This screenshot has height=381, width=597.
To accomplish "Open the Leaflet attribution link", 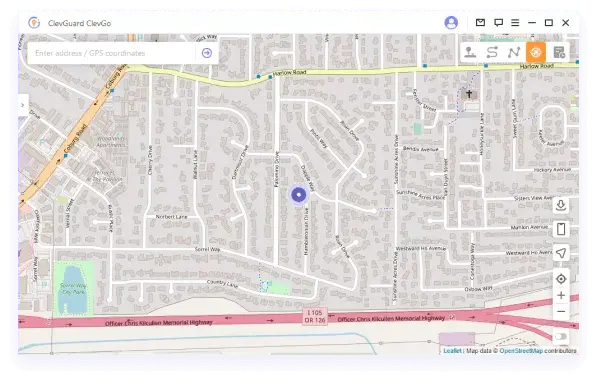I will pos(452,351).
